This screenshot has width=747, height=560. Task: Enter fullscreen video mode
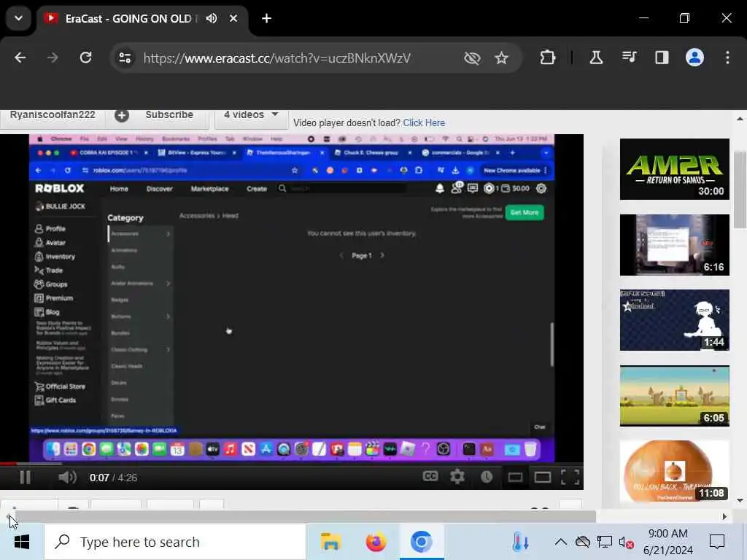(570, 477)
